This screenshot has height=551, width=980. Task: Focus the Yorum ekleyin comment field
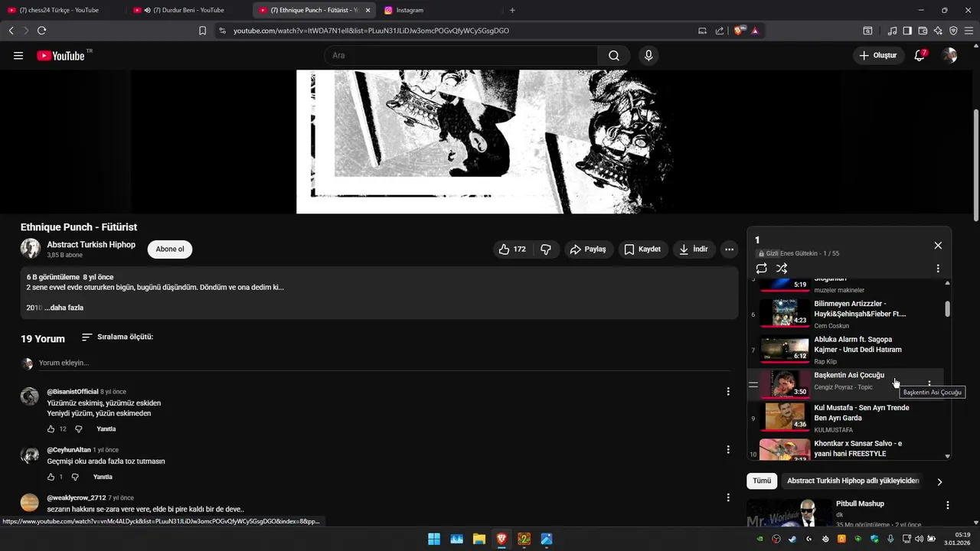[383, 363]
